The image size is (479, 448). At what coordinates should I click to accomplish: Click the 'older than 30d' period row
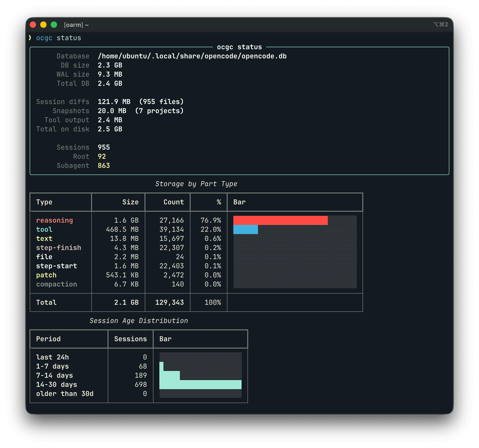65,393
